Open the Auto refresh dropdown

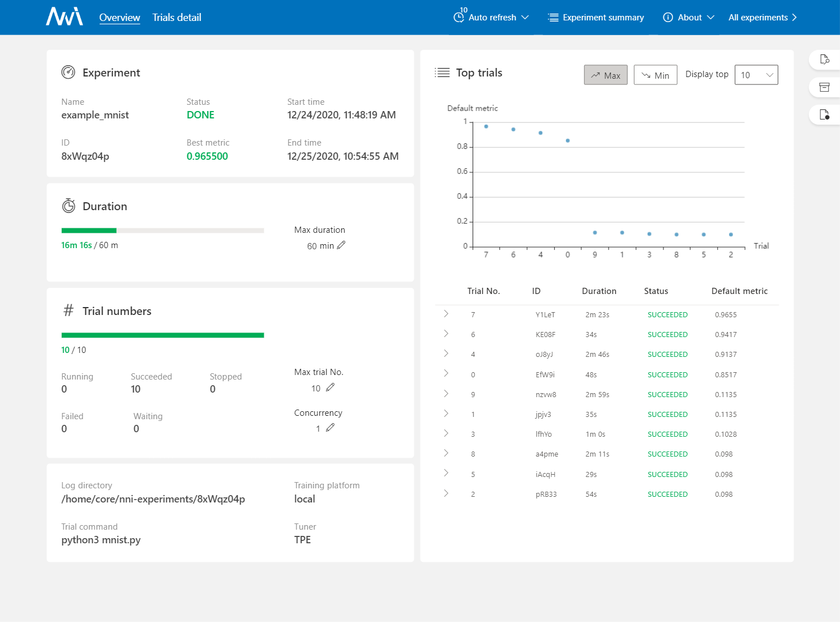coord(491,18)
